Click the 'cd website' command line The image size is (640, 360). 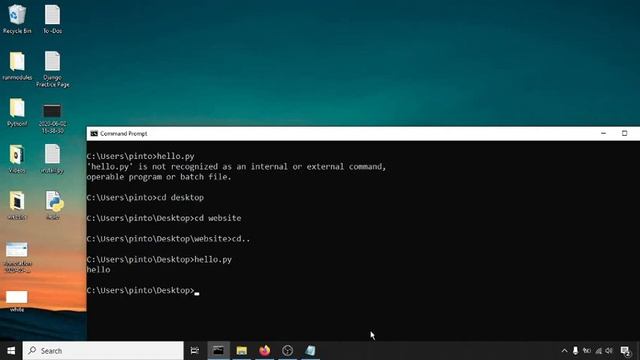164,218
